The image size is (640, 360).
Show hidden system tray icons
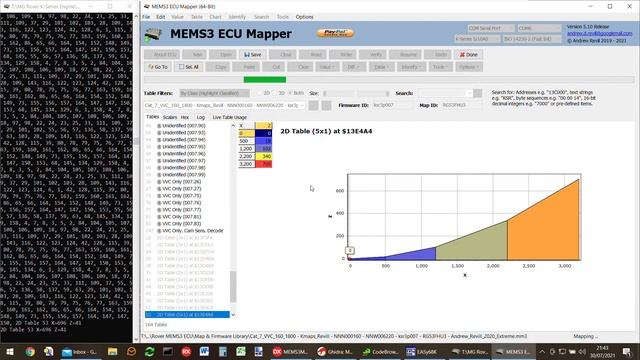(x=542, y=351)
